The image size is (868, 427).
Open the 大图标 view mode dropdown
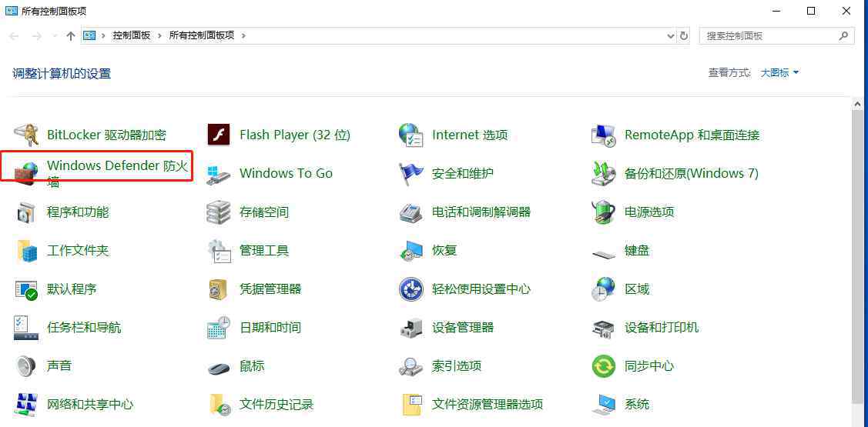coord(779,72)
